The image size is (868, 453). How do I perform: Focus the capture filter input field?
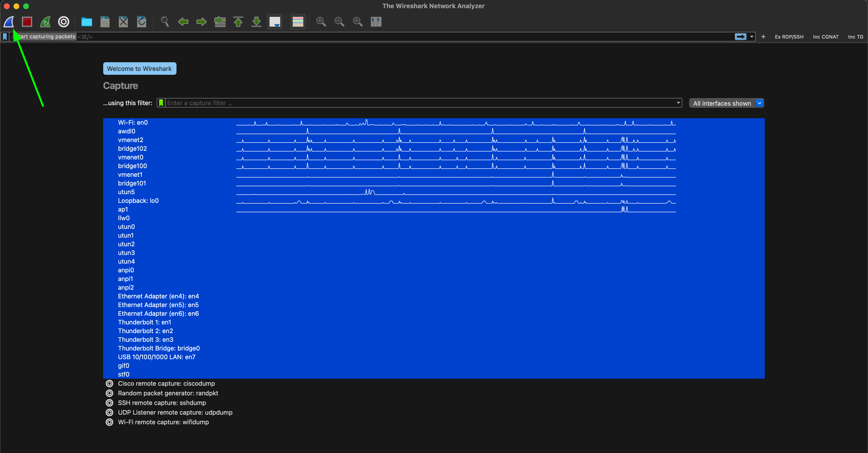click(x=420, y=103)
